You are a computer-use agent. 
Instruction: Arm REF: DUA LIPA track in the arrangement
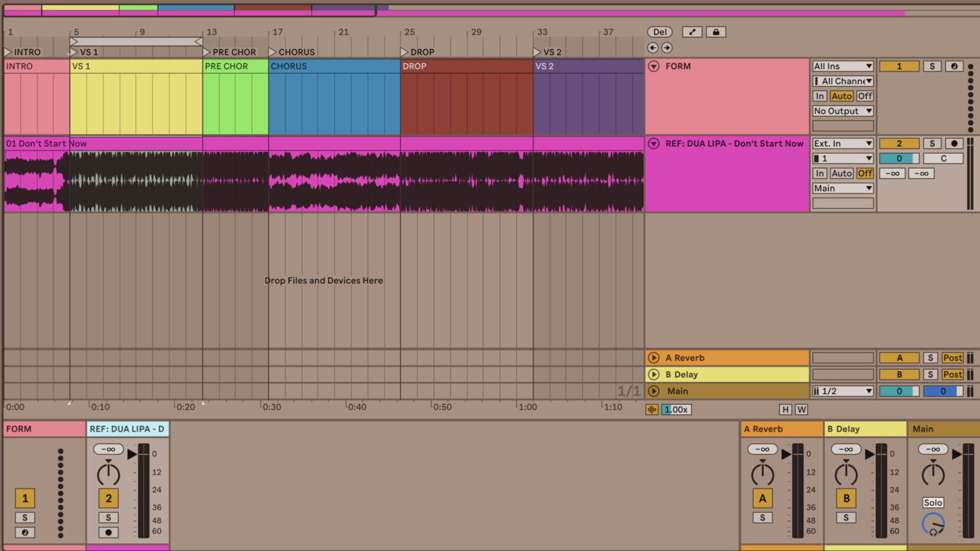(954, 143)
